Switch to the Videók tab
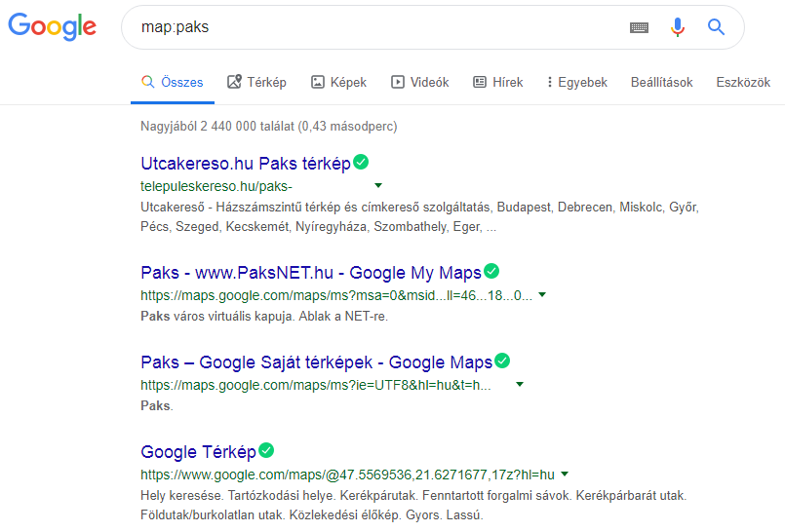 click(420, 82)
